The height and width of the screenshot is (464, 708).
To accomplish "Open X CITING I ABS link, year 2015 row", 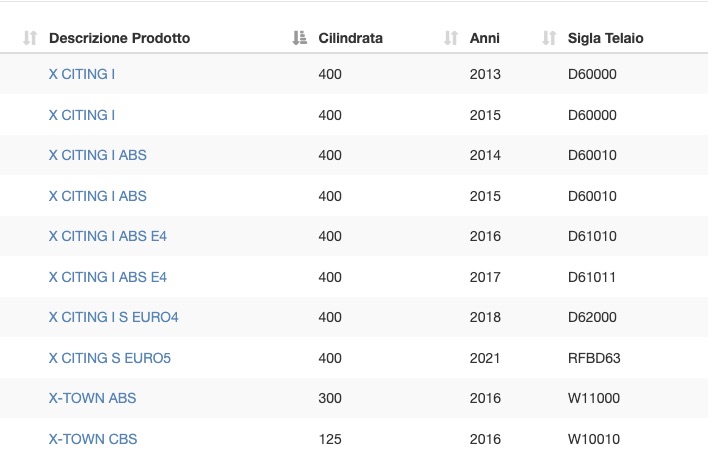I will tap(98, 196).
